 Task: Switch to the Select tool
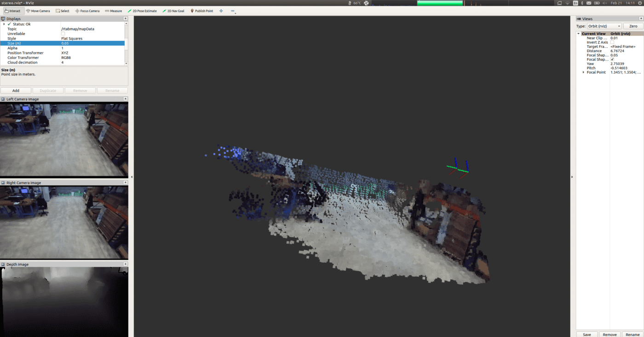62,11
